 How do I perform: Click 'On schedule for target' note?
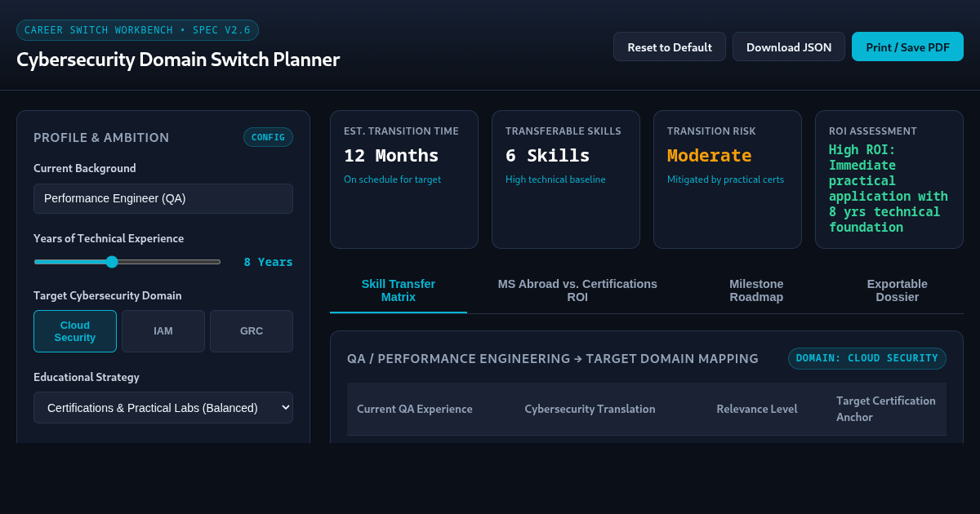392,179
